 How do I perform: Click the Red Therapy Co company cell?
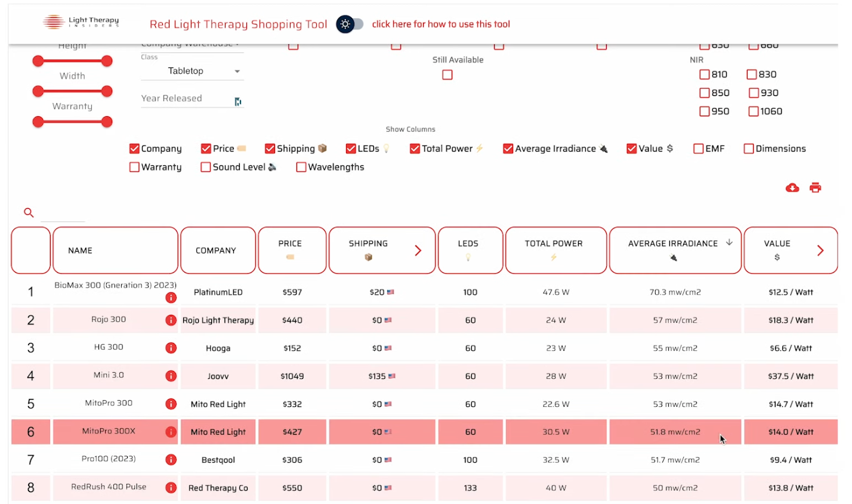pos(218,488)
